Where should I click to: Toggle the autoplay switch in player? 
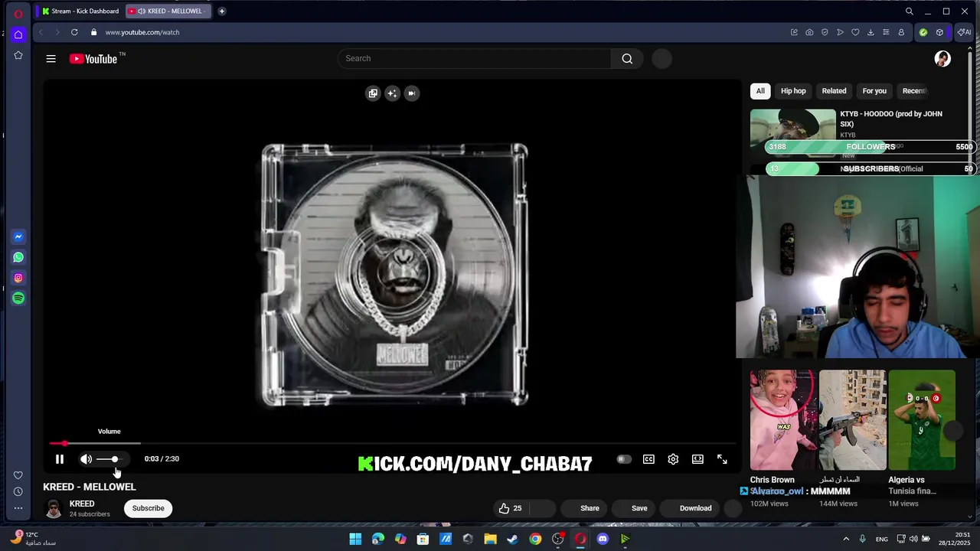coord(624,459)
